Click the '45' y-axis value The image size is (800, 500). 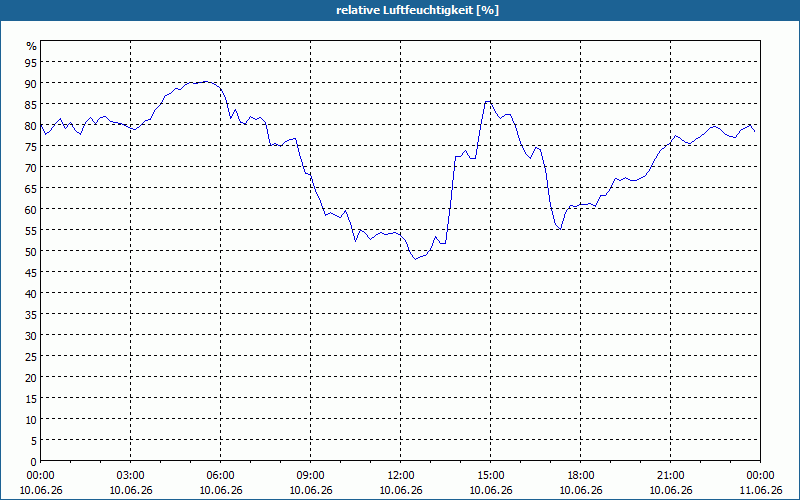coord(31,272)
